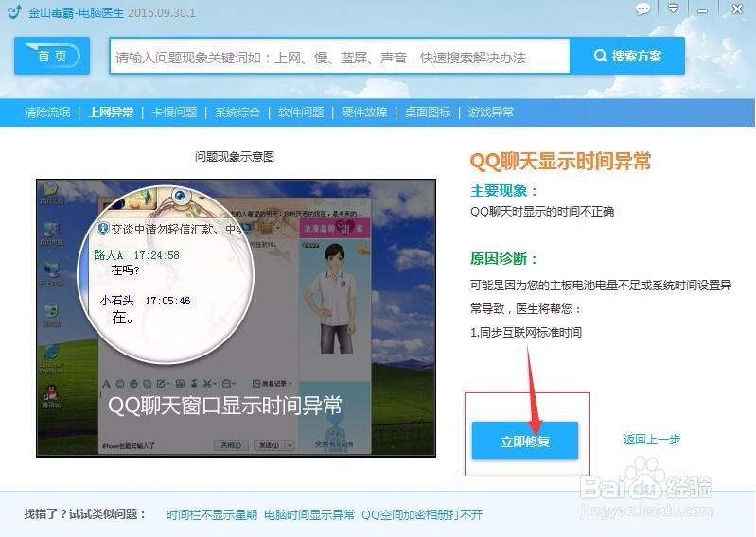This screenshot has width=756, height=537.
Task: Click the 1.同步互联网标准时间 step text
Action: pos(526,332)
